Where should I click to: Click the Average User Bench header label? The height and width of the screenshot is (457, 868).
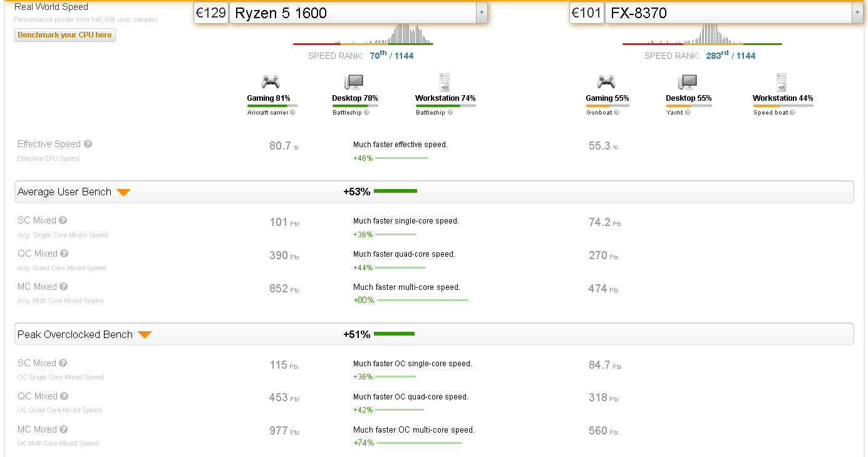[65, 192]
